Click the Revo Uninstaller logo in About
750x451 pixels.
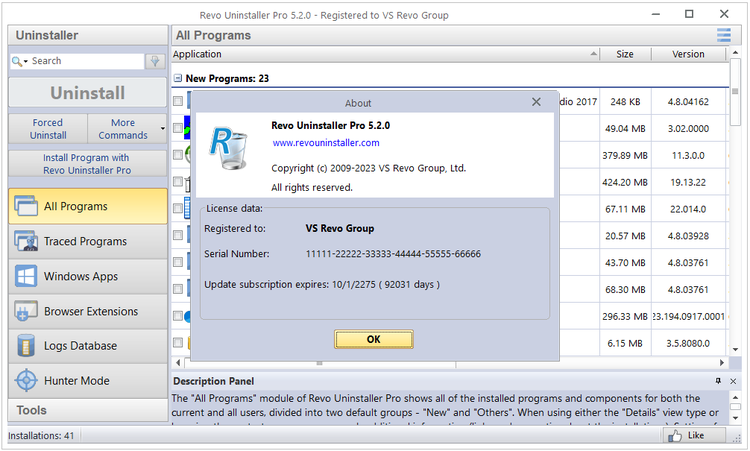229,148
